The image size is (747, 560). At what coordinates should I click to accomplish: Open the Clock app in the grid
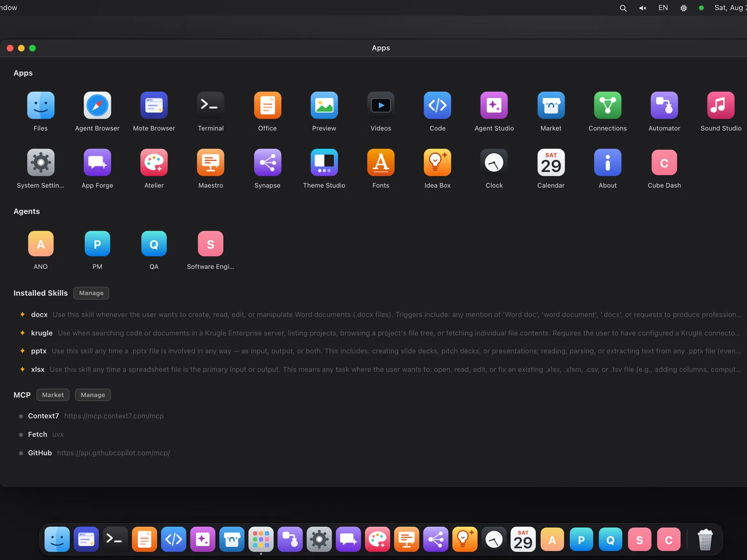(494, 162)
